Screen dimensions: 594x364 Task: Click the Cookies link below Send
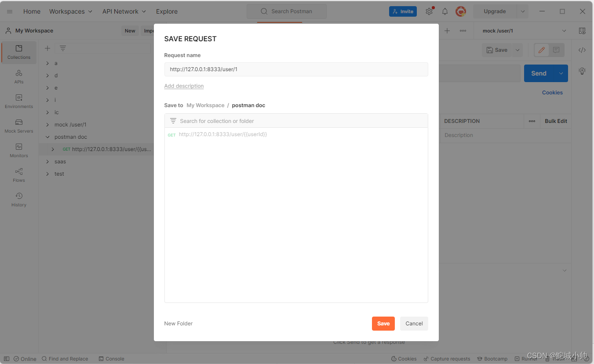click(x=552, y=93)
